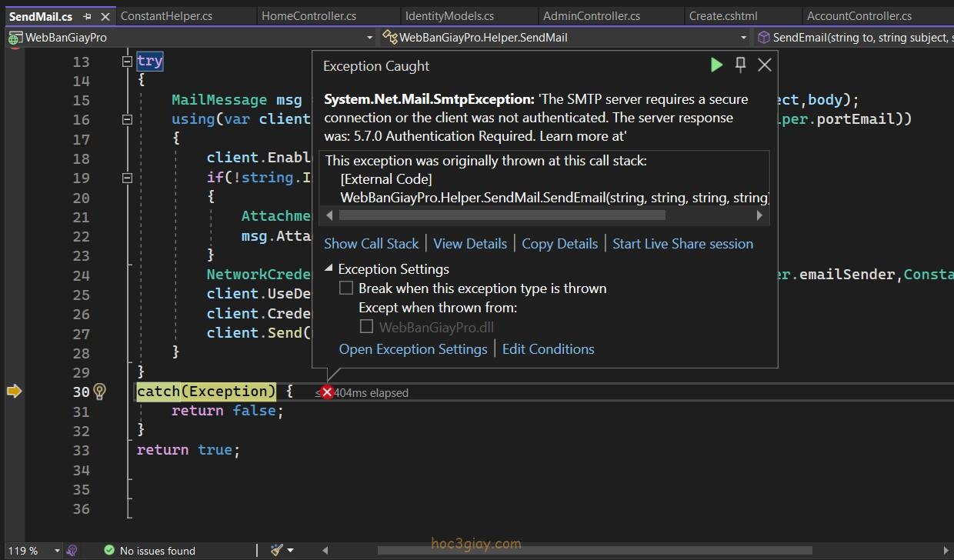The width and height of the screenshot is (954, 560).
Task: Click the View Details link
Action: (x=470, y=244)
